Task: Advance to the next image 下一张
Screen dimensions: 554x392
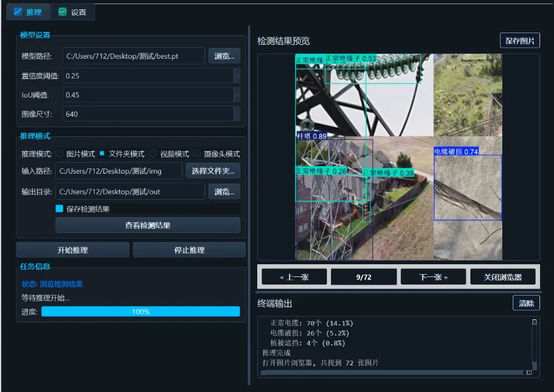Action: coord(433,276)
